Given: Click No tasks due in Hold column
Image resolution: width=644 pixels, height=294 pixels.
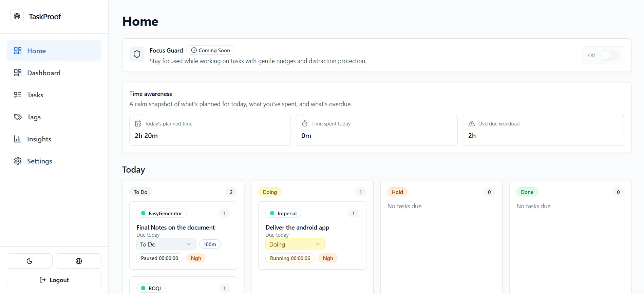Looking at the screenshot, I should pos(404,206).
